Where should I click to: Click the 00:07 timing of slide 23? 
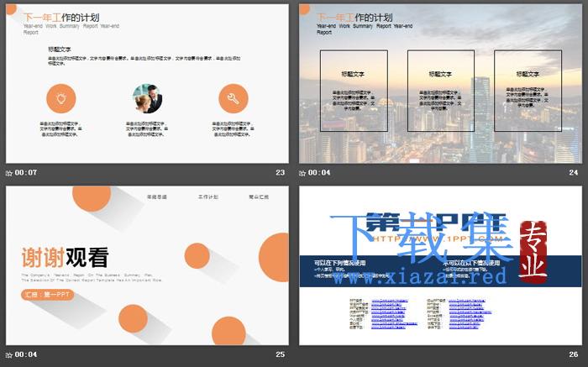click(x=26, y=172)
